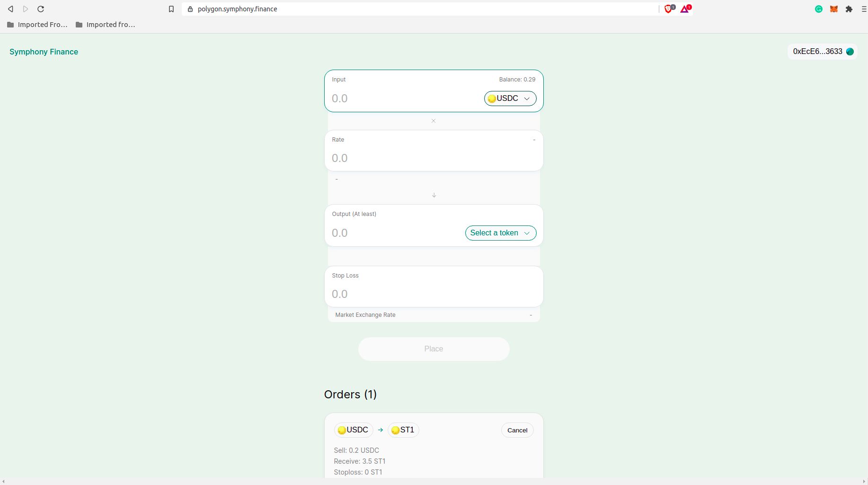Click Market Exchange Rate label
Viewport: 868px width, 485px height.
tap(365, 315)
